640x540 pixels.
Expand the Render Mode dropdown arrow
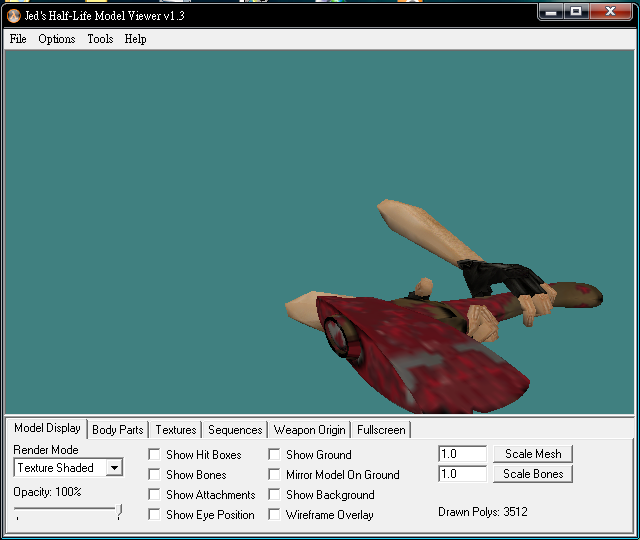[114, 468]
